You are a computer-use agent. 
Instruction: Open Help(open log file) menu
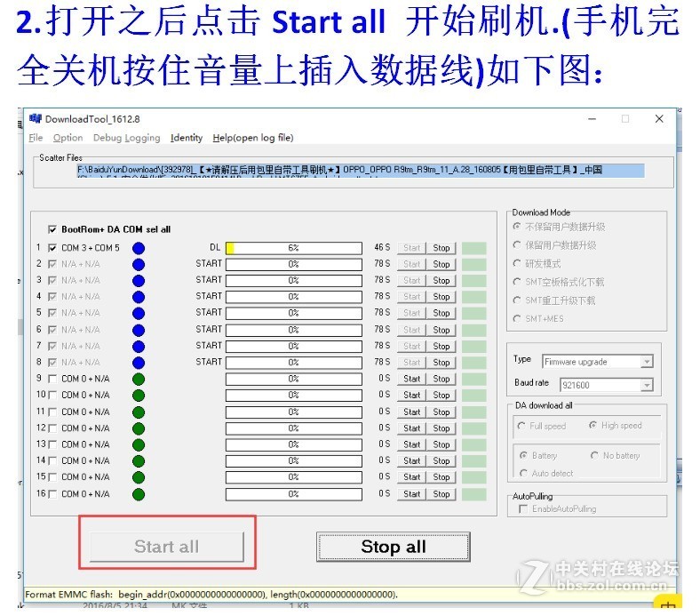click(x=253, y=138)
